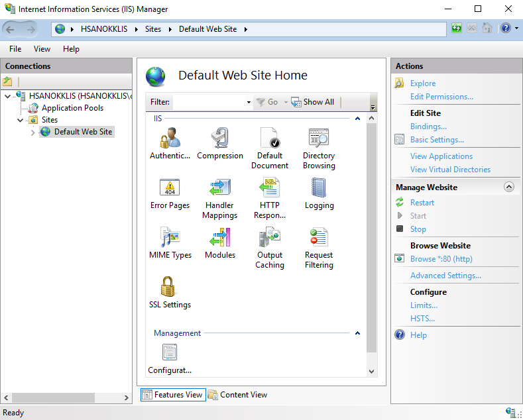Switch to Features View tab
523x420 pixels.
[x=173, y=395]
